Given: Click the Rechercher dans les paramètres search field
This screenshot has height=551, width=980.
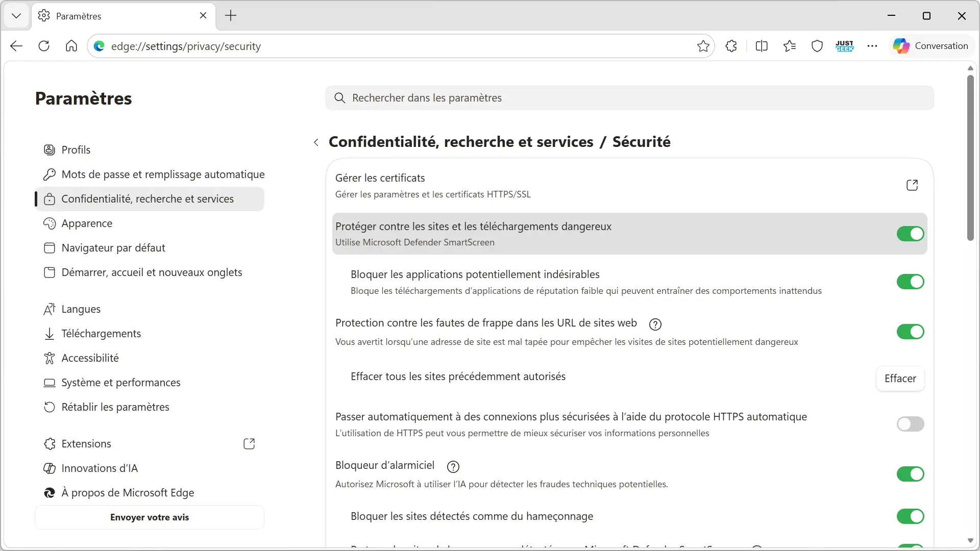Looking at the screenshot, I should pyautogui.click(x=629, y=98).
